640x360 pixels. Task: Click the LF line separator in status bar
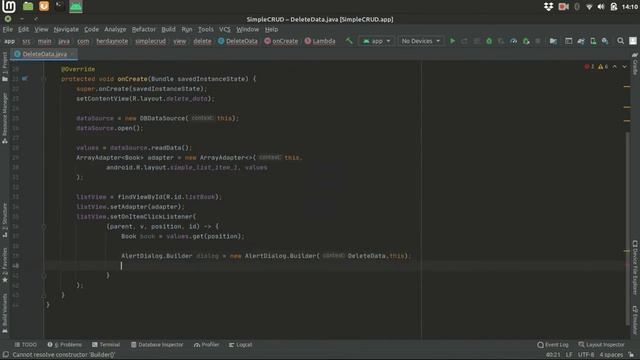point(569,355)
